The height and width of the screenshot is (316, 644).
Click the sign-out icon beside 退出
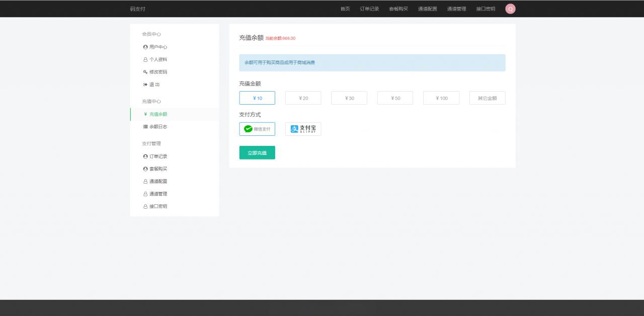tap(145, 85)
